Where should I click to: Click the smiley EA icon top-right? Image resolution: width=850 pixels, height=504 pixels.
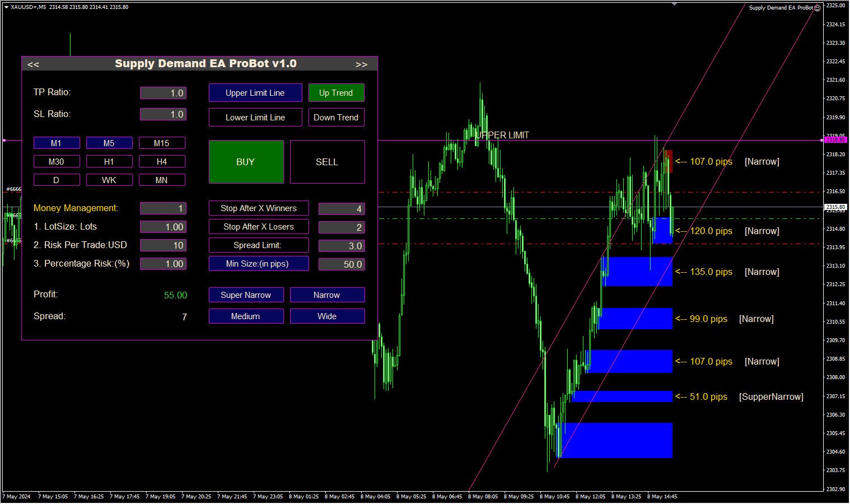pos(818,8)
